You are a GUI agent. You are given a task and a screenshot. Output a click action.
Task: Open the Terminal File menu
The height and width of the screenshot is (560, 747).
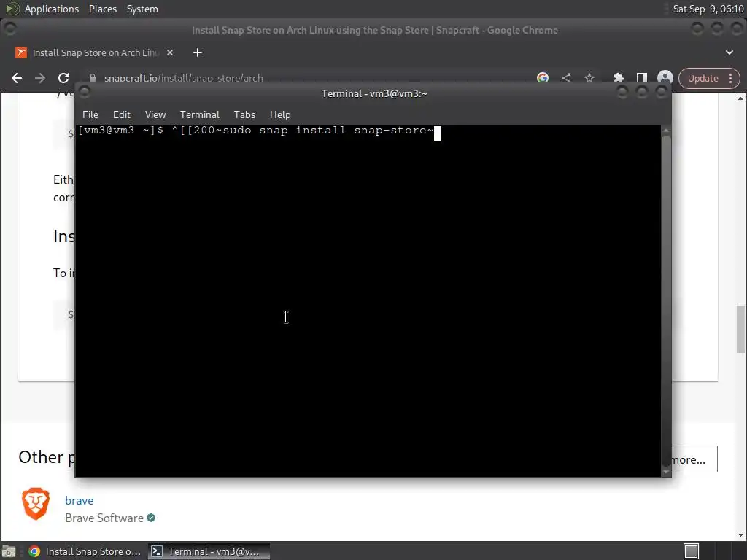90,114
